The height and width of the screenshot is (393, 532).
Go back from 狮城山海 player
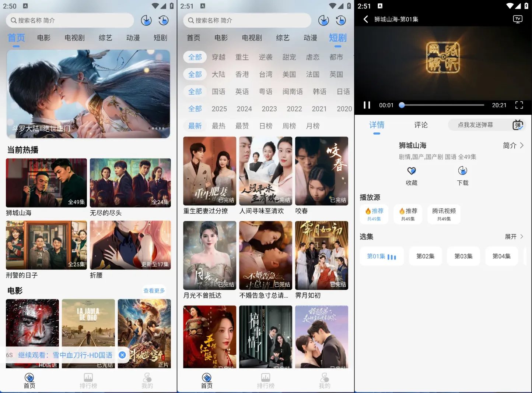coord(365,19)
